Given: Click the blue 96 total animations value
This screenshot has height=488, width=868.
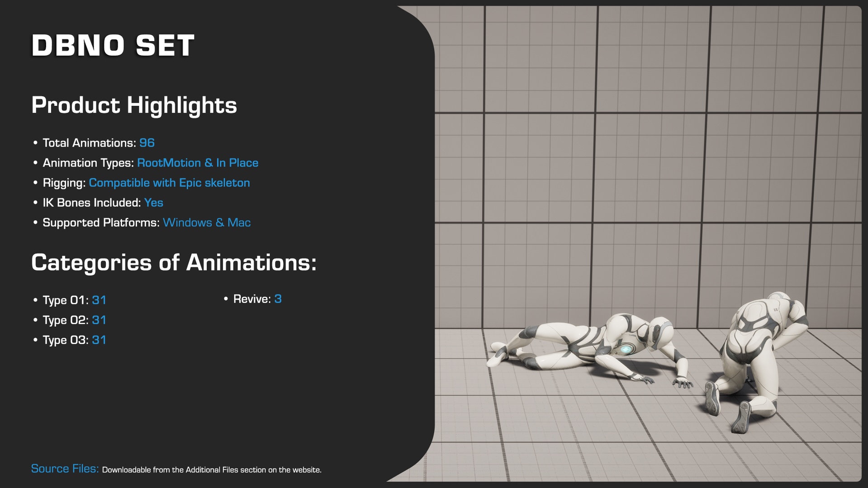Looking at the screenshot, I should [147, 143].
